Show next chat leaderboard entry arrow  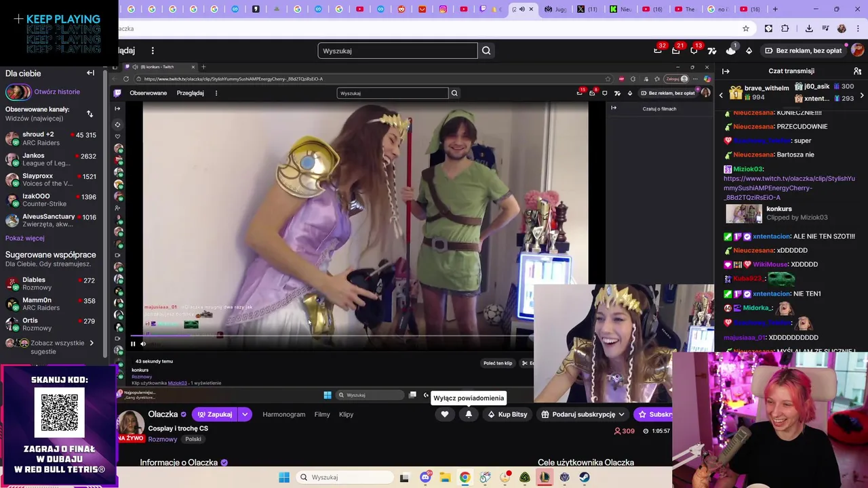pyautogui.click(x=862, y=96)
